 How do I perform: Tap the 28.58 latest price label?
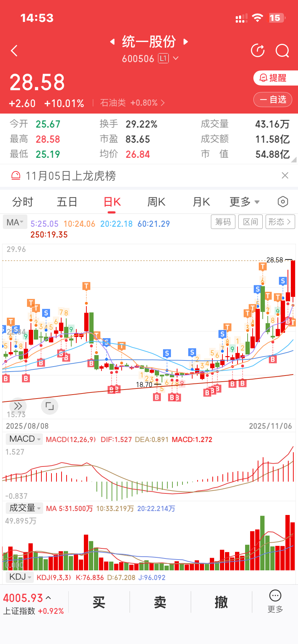[275, 260]
